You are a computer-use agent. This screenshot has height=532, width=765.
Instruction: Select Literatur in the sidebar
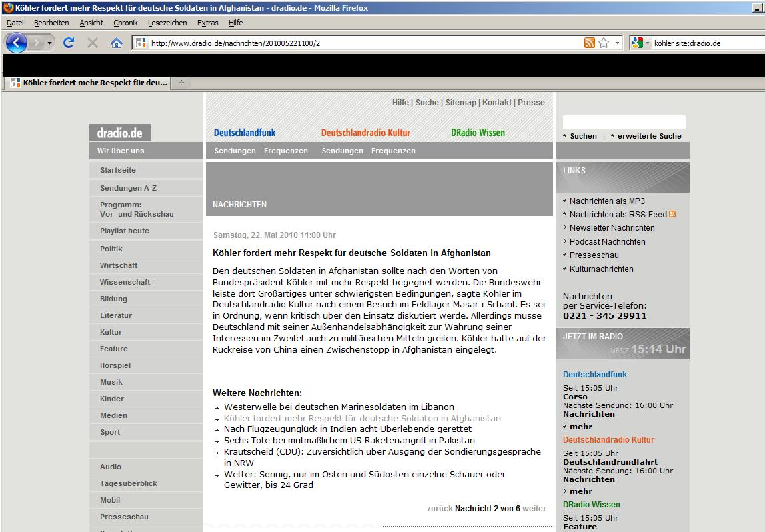[x=115, y=315]
